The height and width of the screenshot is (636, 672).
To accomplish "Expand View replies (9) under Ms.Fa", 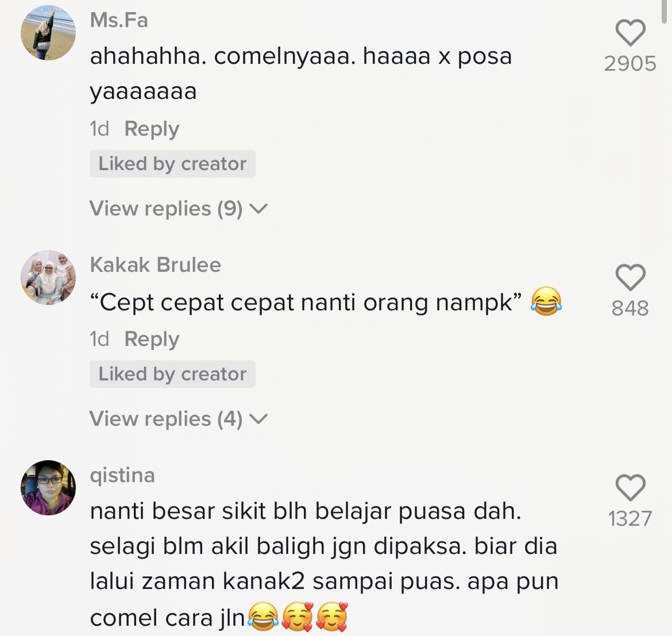I will pyautogui.click(x=178, y=209).
